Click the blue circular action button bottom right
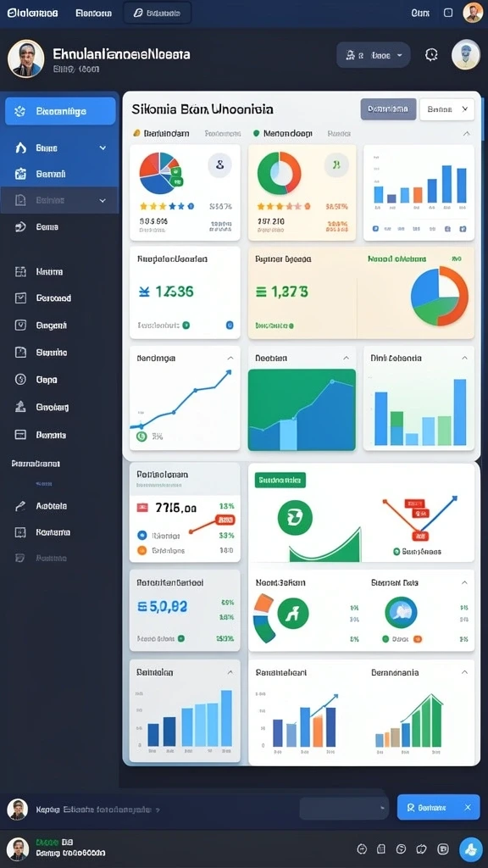The width and height of the screenshot is (488, 868). click(471, 849)
